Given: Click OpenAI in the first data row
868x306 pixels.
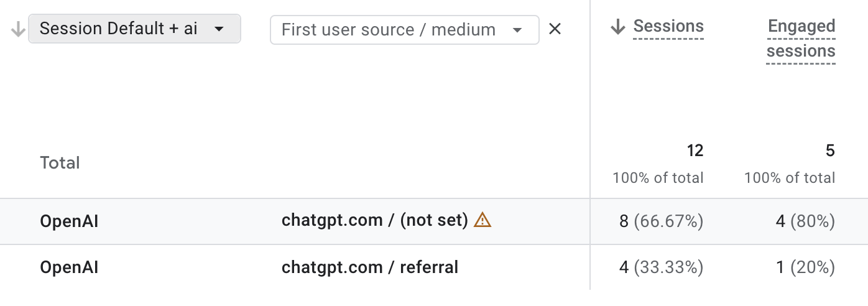Looking at the screenshot, I should pos(70,221).
